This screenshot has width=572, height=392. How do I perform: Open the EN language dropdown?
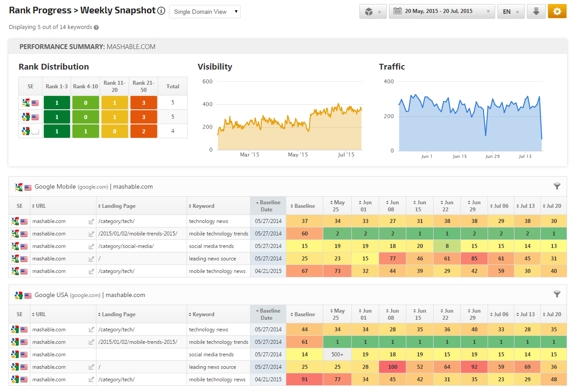click(x=511, y=12)
